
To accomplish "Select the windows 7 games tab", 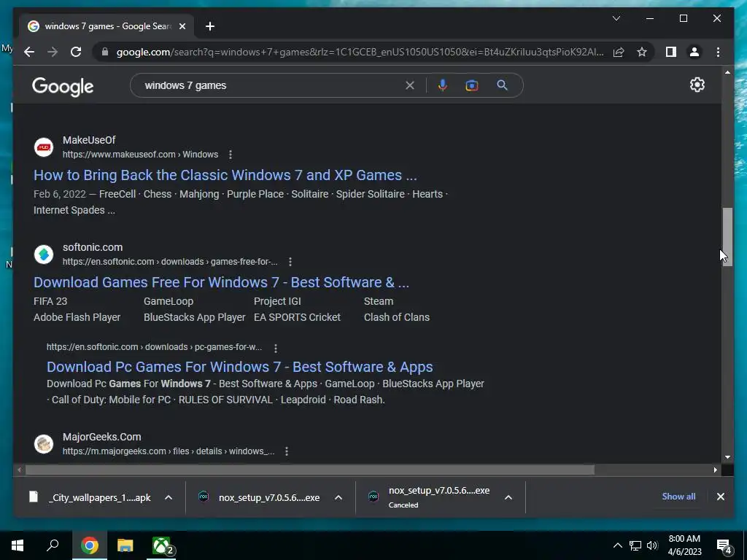I will point(107,26).
